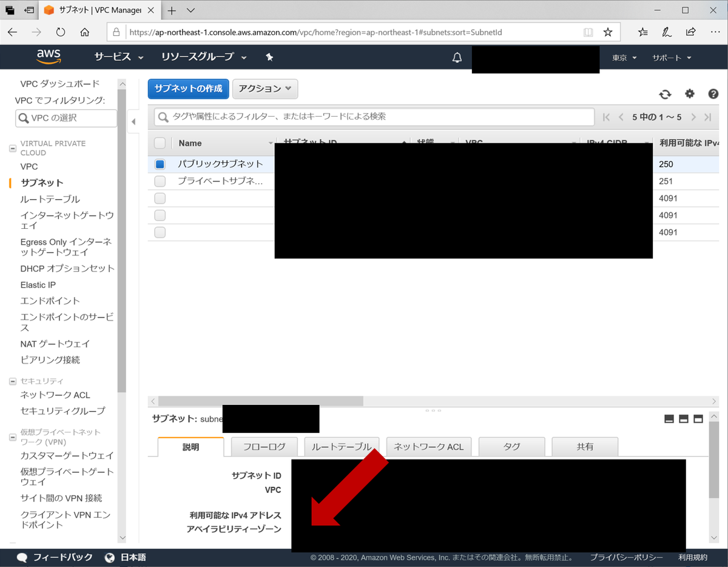This screenshot has height=567, width=728.
Task: Click the AWS logo home icon
Action: [x=49, y=56]
